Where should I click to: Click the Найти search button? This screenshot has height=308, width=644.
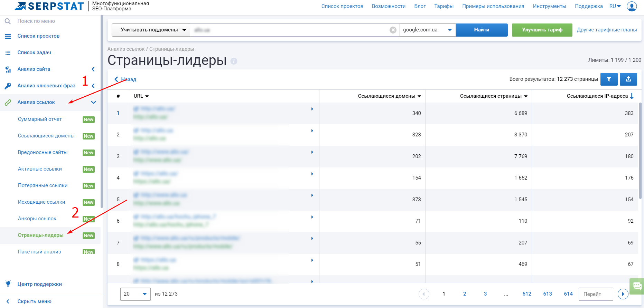[482, 30]
